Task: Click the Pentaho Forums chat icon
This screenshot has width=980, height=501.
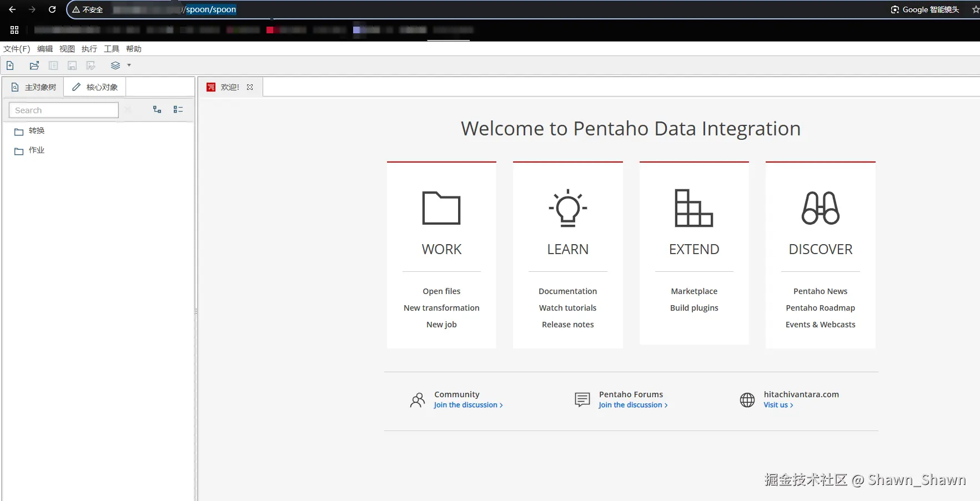Action: 582,400
